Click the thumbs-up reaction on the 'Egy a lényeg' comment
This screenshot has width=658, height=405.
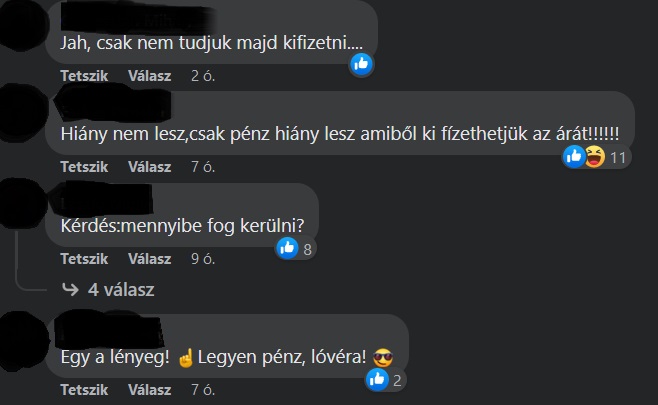coord(377,379)
